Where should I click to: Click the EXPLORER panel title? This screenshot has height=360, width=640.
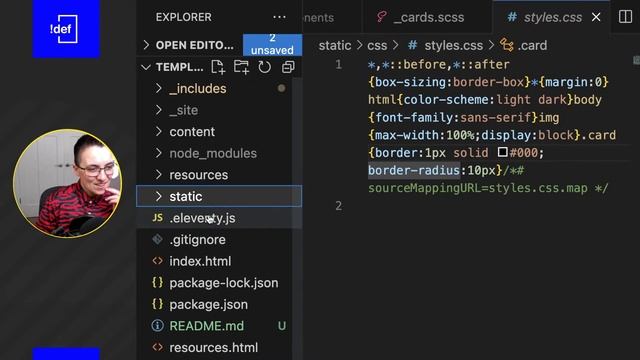184,17
